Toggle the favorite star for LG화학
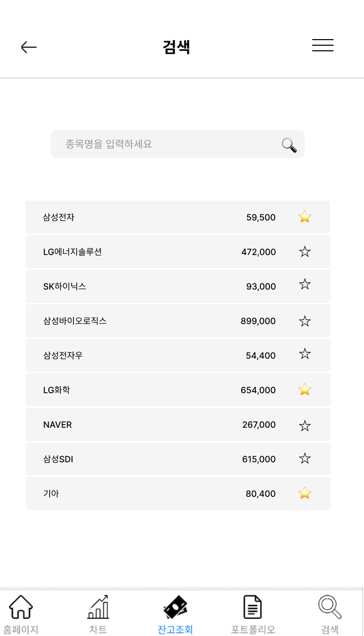The height and width of the screenshot is (636, 364). (304, 390)
